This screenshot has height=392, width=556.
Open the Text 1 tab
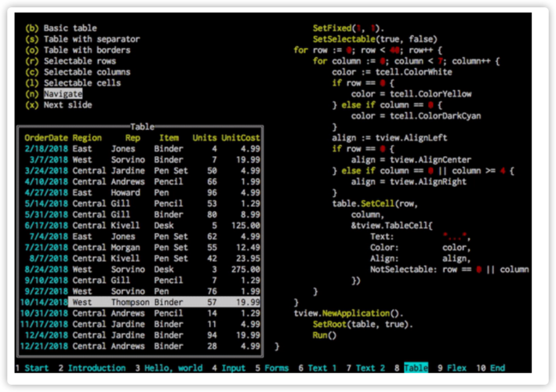318,367
